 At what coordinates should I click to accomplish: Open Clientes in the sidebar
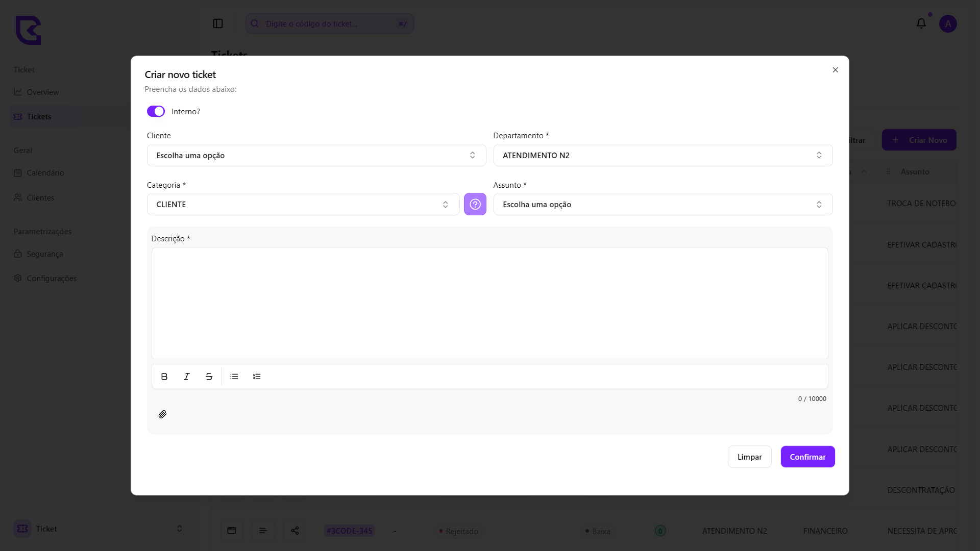coord(40,197)
